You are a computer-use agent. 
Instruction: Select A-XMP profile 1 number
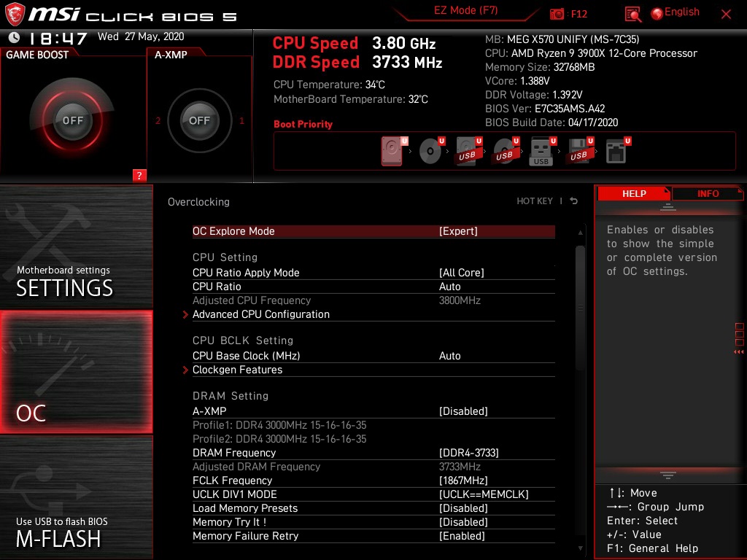(x=241, y=120)
